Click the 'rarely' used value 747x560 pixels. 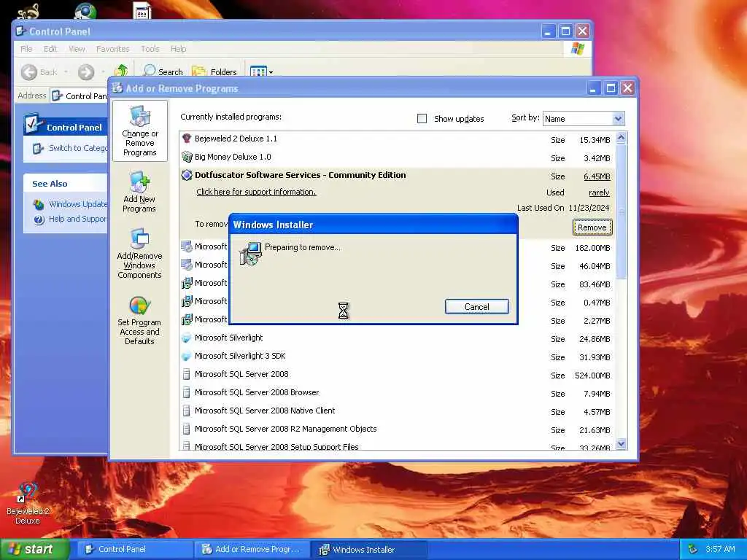[x=599, y=192]
